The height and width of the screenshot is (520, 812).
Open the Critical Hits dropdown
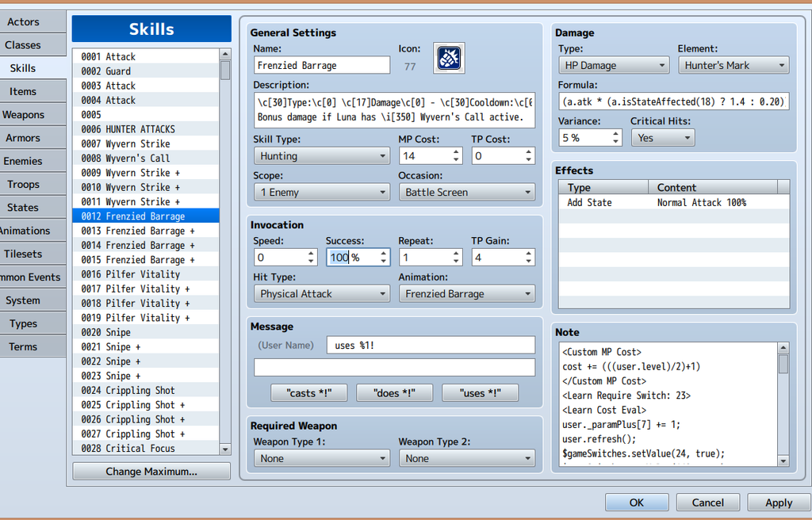(662, 138)
